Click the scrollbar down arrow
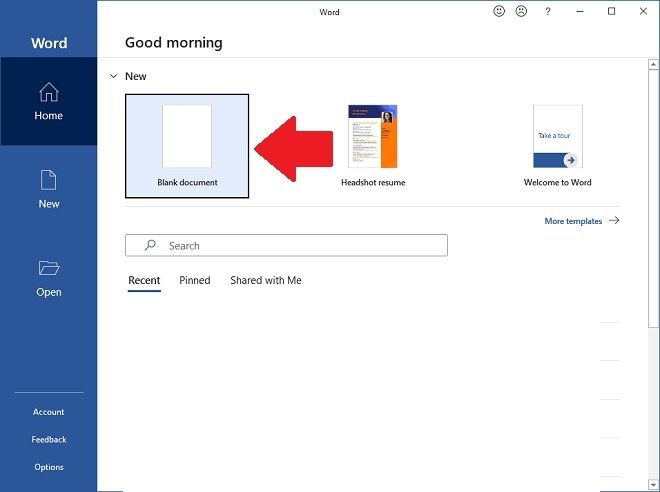This screenshot has height=492, width=660. coord(653,484)
